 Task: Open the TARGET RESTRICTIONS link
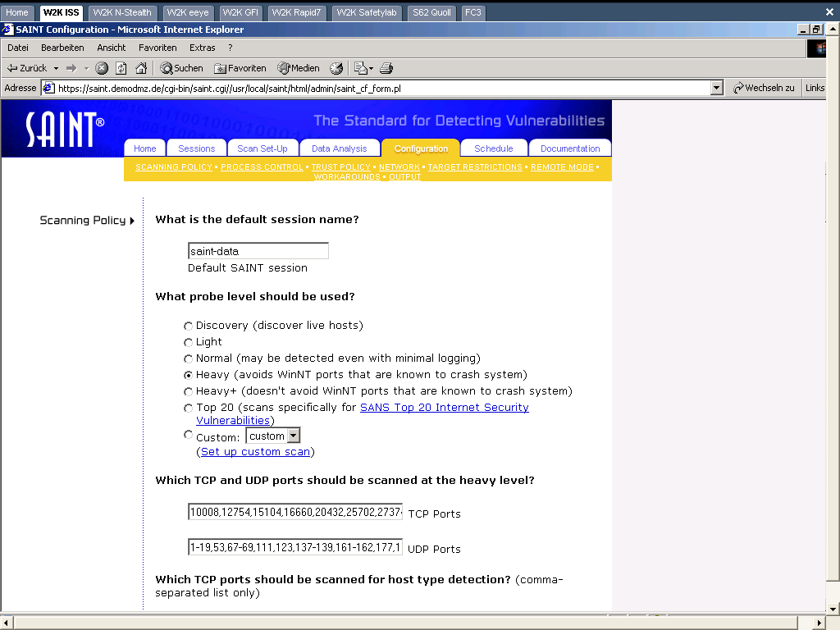pos(475,167)
